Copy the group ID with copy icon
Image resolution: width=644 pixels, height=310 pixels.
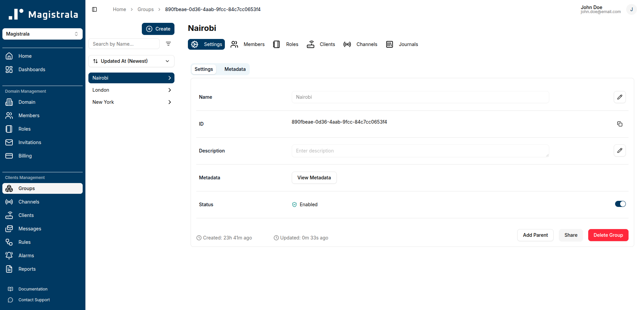619,124
